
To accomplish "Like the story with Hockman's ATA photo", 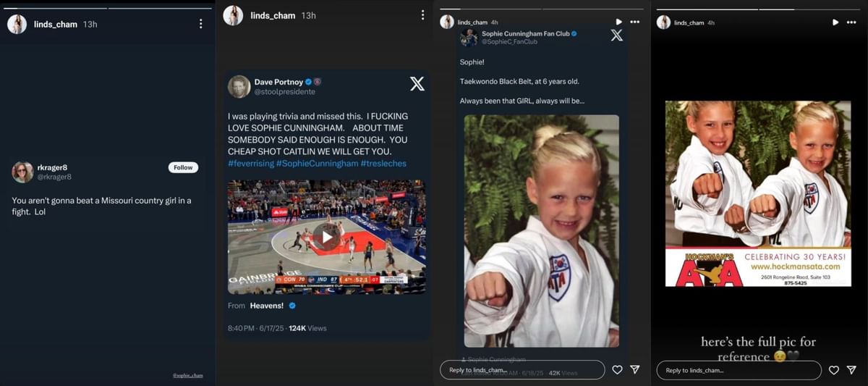I will [x=833, y=370].
